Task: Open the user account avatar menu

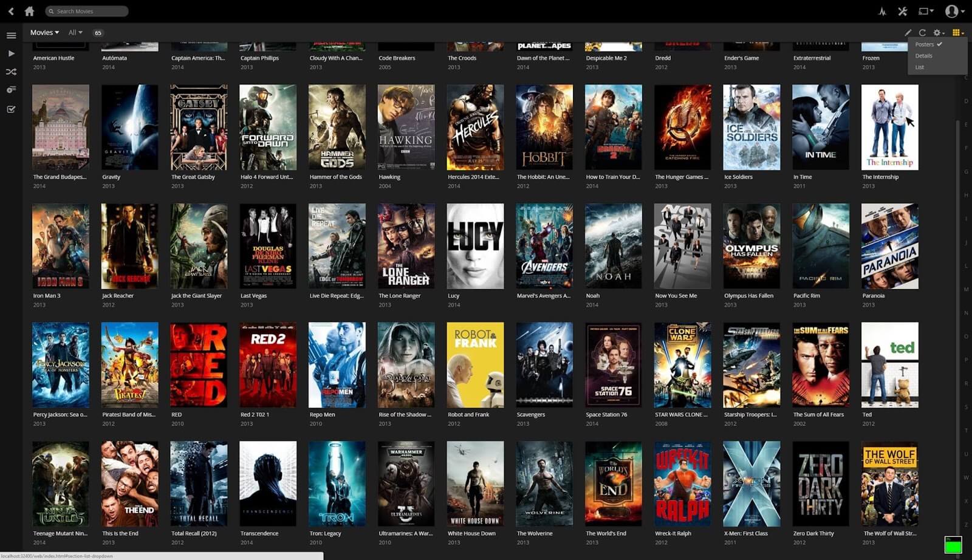Action: coord(955,11)
